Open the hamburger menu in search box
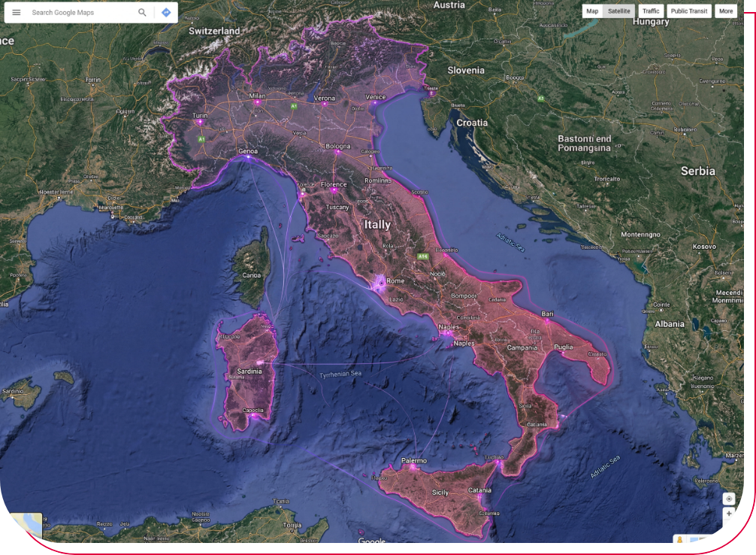756x555 pixels. [17, 13]
